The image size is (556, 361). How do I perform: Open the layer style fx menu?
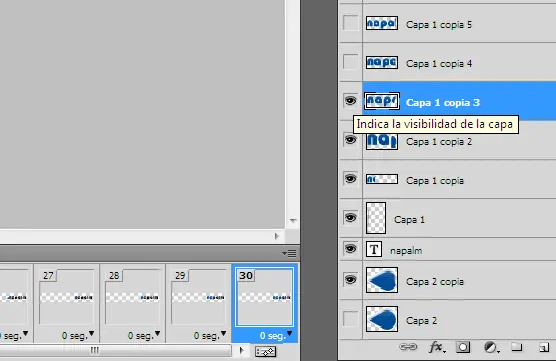[x=437, y=347]
